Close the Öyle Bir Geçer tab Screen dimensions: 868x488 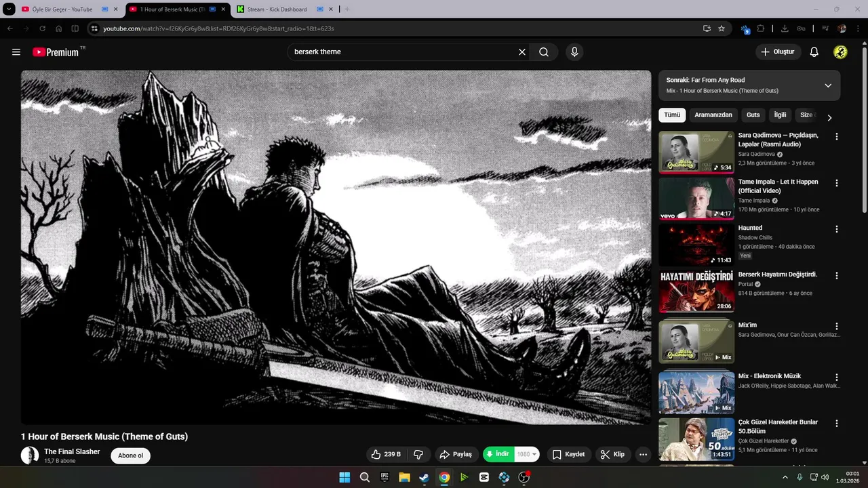[x=115, y=9]
